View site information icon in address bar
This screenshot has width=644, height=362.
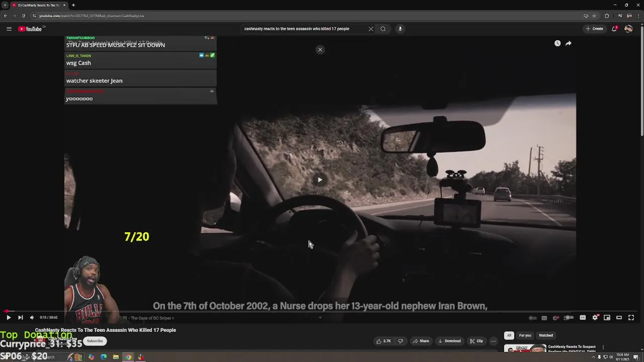tap(34, 16)
